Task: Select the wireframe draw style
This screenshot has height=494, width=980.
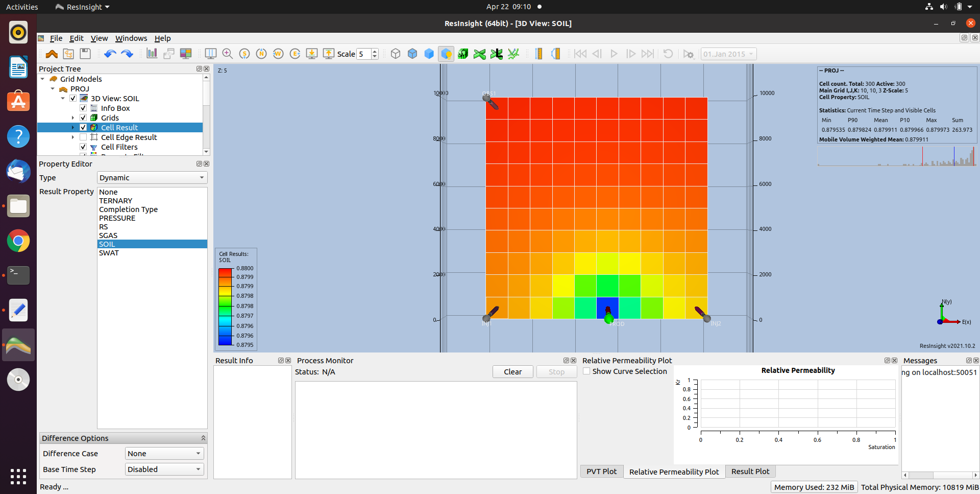Action: (396, 54)
